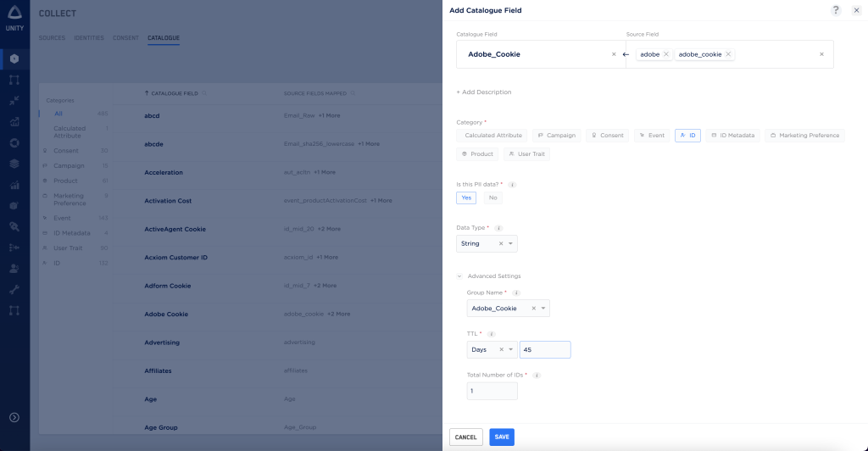Open the TTL Days unit dropdown
Viewport: 868px width, 451px height.
[x=511, y=349]
